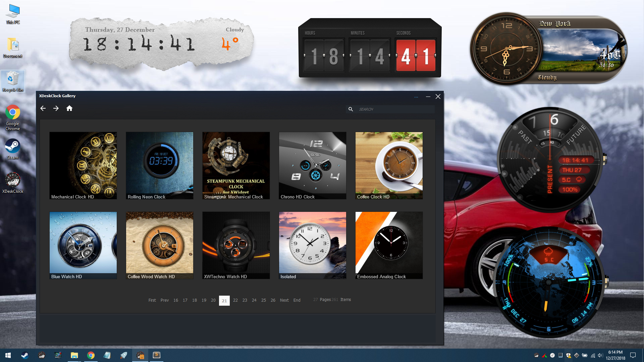
Task: Open page 22 of the gallery
Action: pyautogui.click(x=235, y=300)
